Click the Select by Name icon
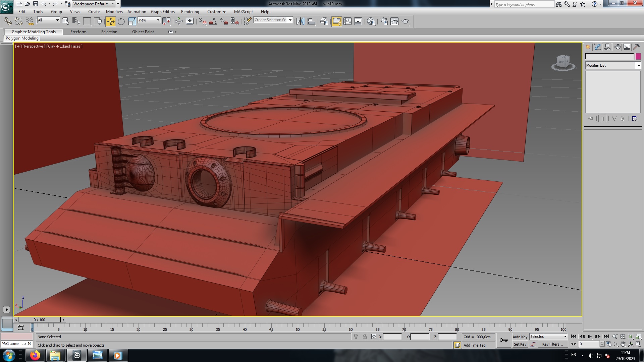Screen dimensions: 644x362 [76, 21]
